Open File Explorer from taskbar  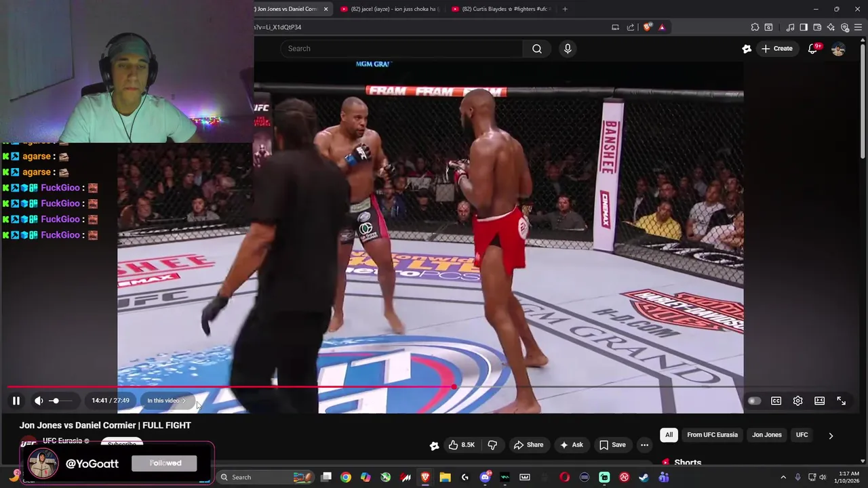(445, 477)
